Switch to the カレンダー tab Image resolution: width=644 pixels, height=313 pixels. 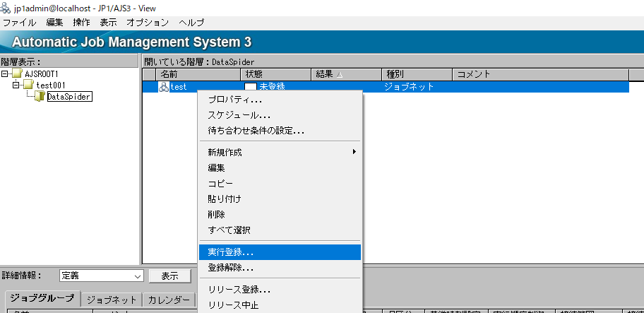(x=169, y=300)
